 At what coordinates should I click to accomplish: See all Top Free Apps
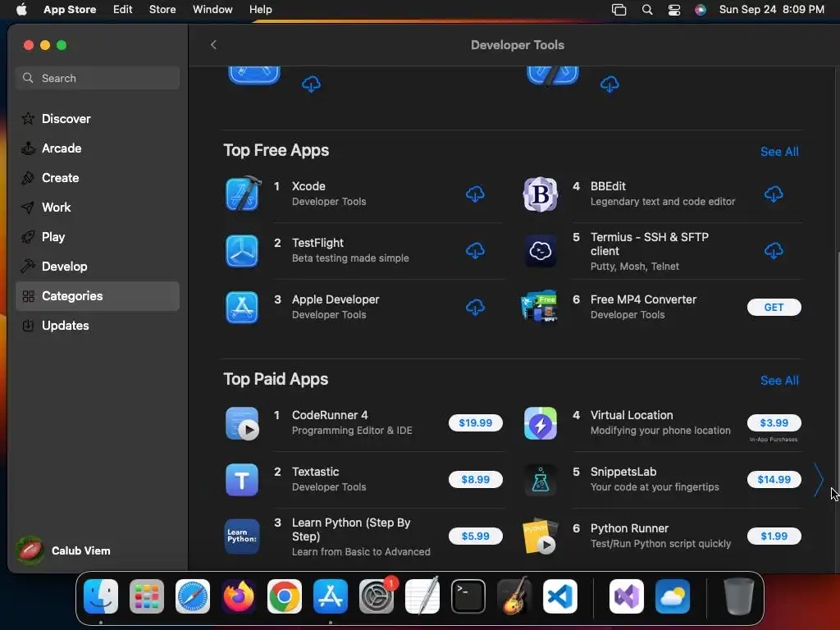(x=779, y=152)
